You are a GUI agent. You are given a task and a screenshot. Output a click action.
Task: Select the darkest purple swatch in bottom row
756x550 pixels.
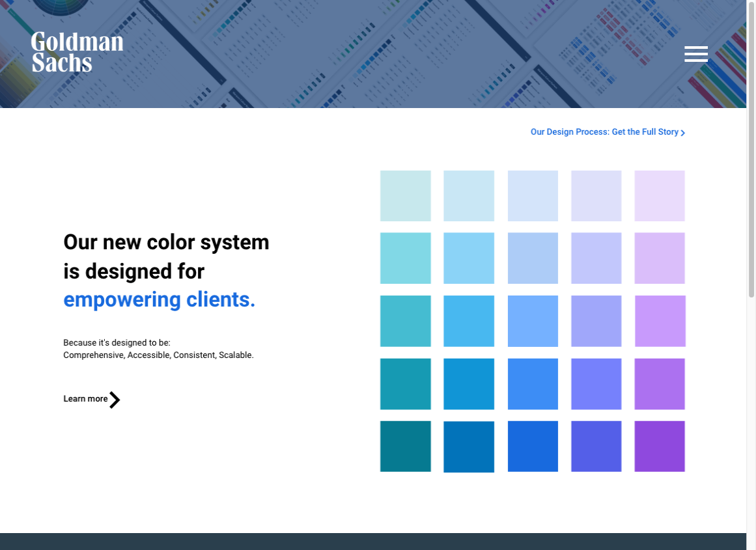click(660, 447)
